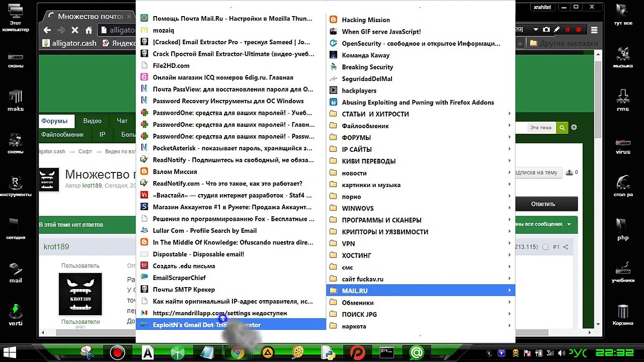Viewport: 644px width, 362px height.
Task: Open the green @ Mail agent on the taskbar
Action: tap(417, 352)
